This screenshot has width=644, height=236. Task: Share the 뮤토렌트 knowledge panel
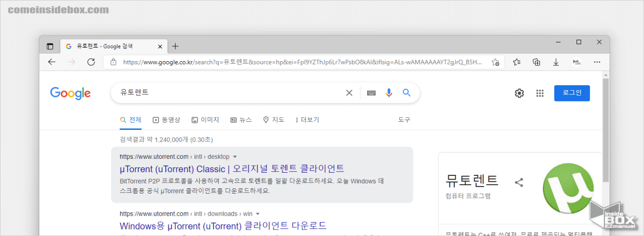[x=518, y=182]
